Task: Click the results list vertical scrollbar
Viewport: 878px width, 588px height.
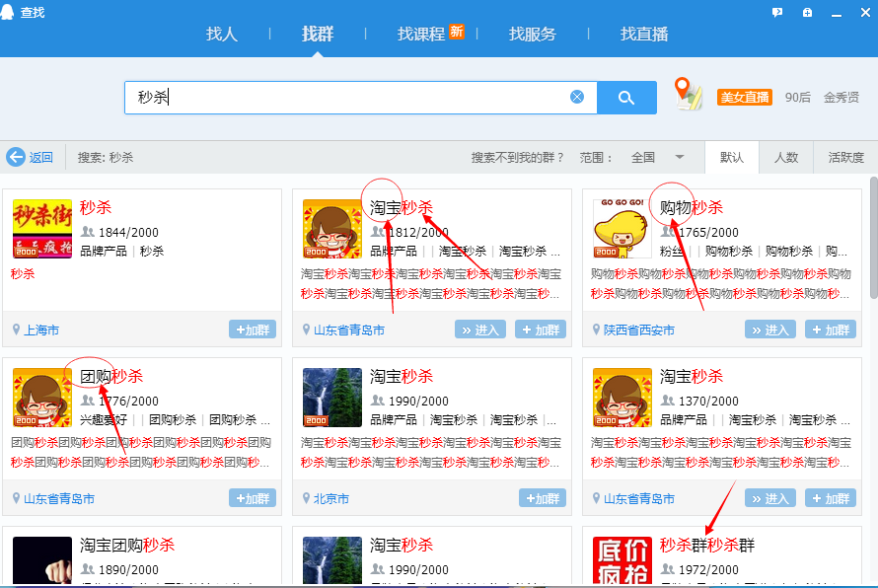Action: click(x=873, y=238)
